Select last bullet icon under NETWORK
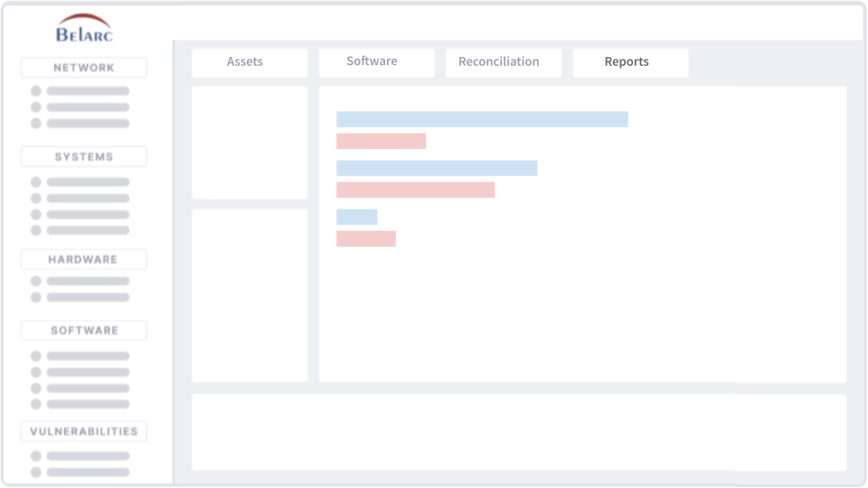The height and width of the screenshot is (488, 868). [x=36, y=124]
